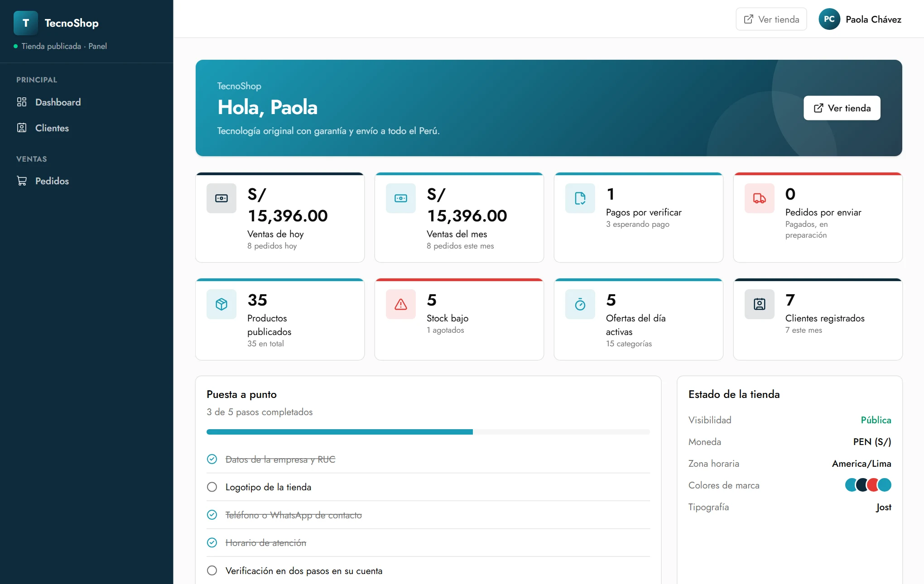Click the banknote icon on Ventas de hoy

coord(221,198)
